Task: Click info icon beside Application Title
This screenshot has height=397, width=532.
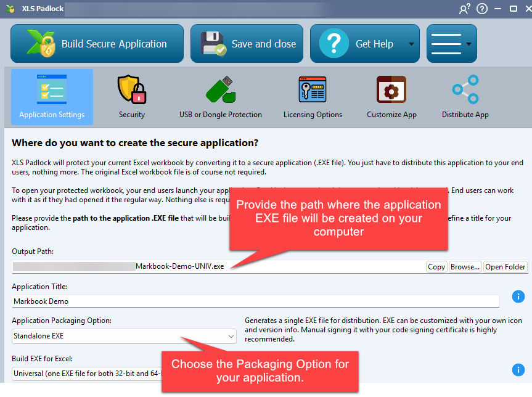Action: tap(518, 297)
